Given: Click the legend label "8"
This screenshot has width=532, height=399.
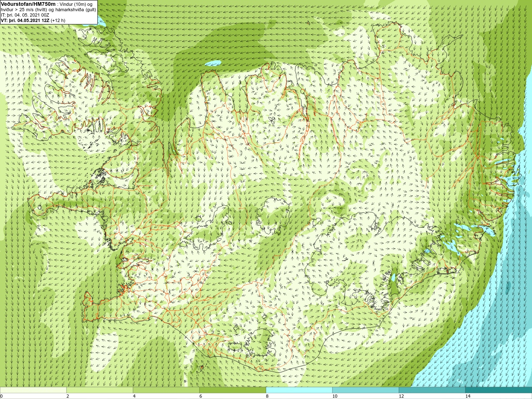Looking at the screenshot, I should 267,396.
